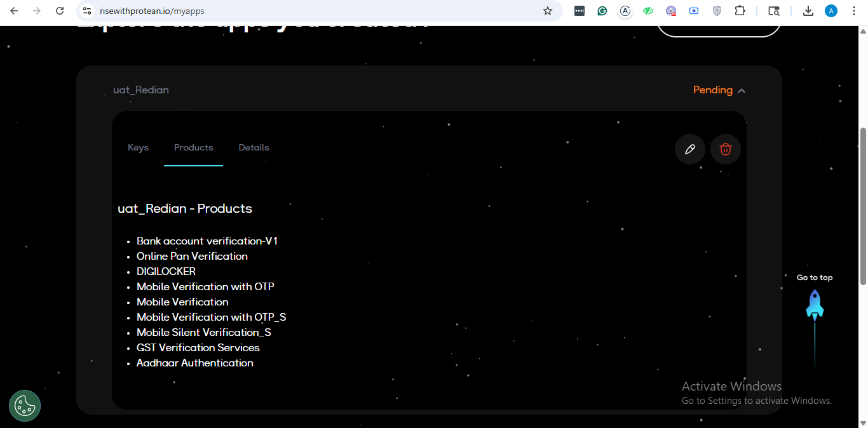The height and width of the screenshot is (428, 868).
Task: Select the Products tab
Action: [x=193, y=147]
